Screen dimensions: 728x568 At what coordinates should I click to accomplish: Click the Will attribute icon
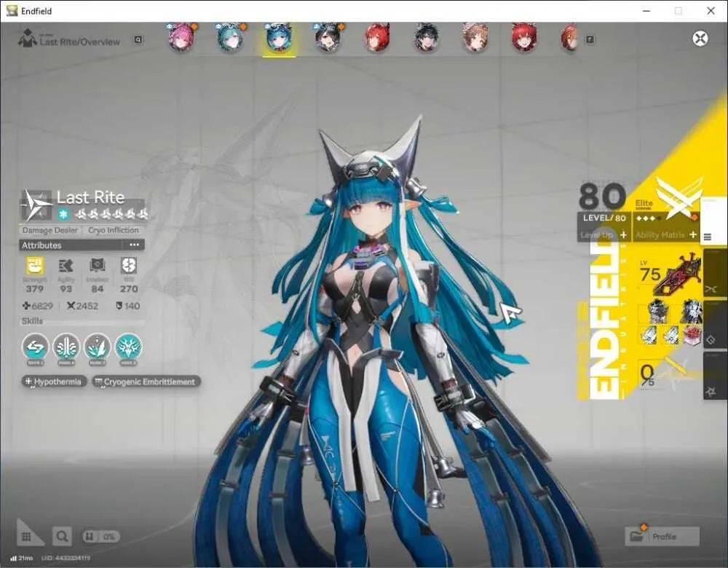[x=129, y=266]
